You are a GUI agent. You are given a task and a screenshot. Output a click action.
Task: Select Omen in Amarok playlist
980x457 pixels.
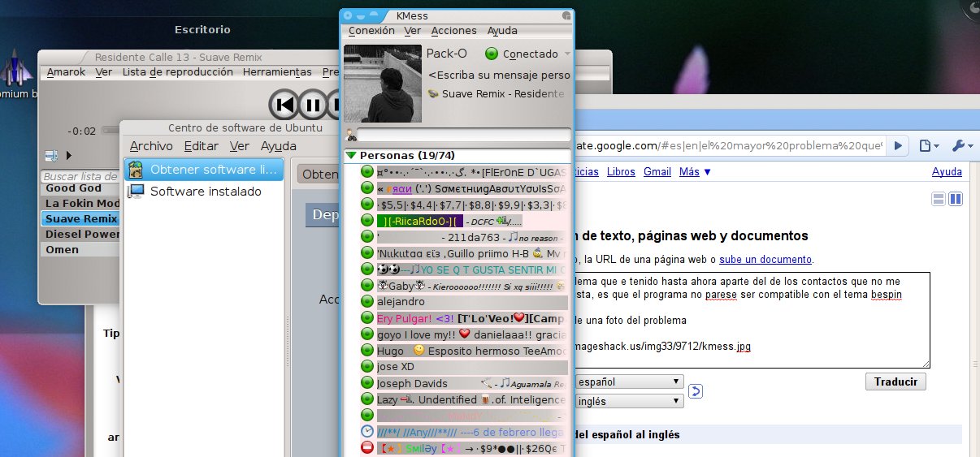79,249
